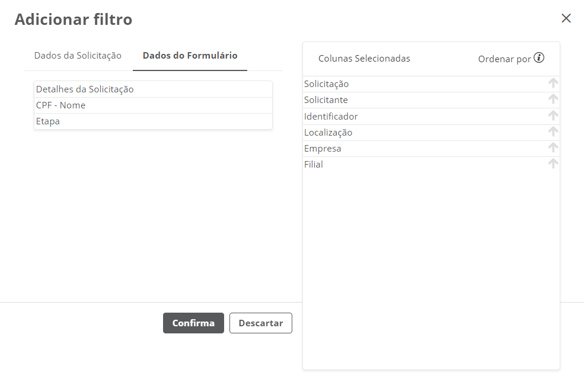The image size is (584, 392).
Task: Select the Empresa column entry
Action: [323, 149]
